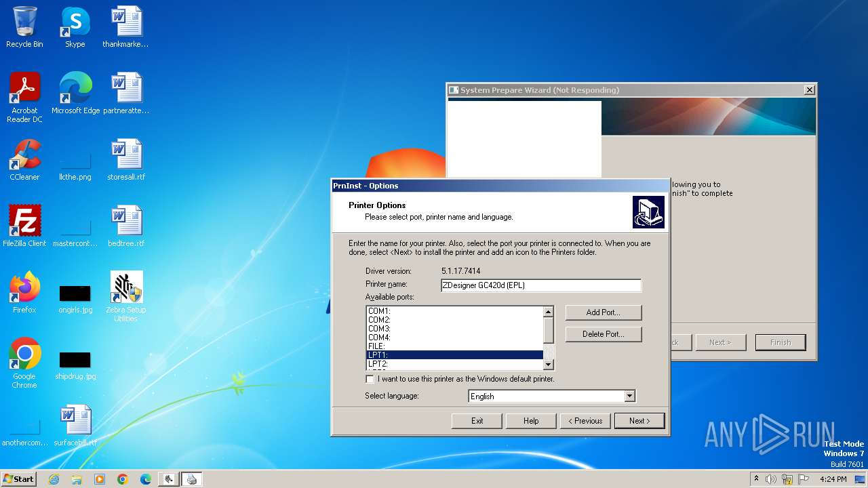Open the Microsoft Edge desktop shortcut
The image size is (868, 488).
tap(75, 94)
